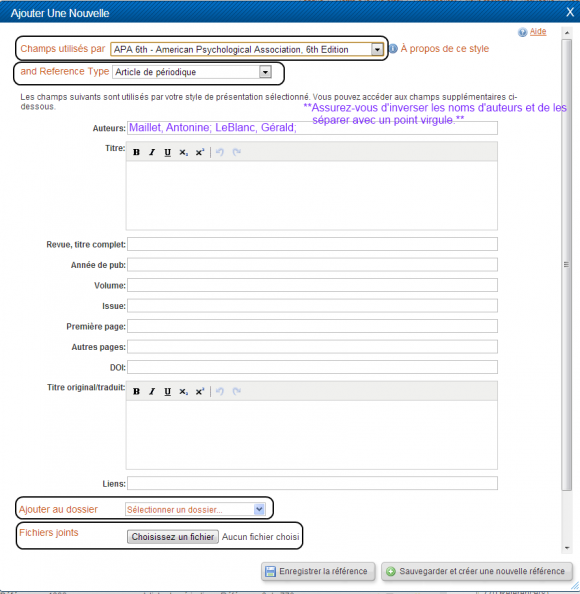Apply subscript in the Titre editor toolbar

click(183, 152)
